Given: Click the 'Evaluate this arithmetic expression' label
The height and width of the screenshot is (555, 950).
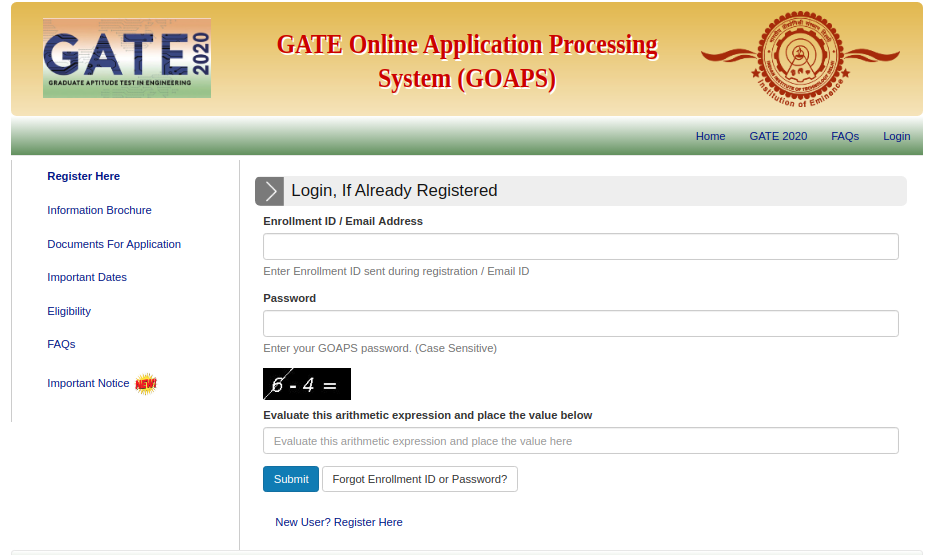Looking at the screenshot, I should tap(428, 415).
